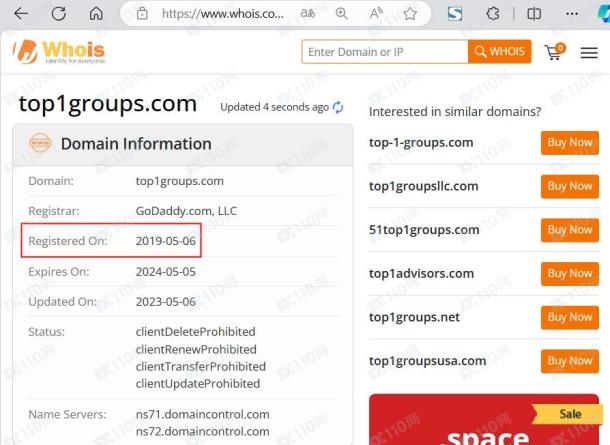610x445 pixels.
Task: Open browser settings and more menu
Action: [x=571, y=14]
